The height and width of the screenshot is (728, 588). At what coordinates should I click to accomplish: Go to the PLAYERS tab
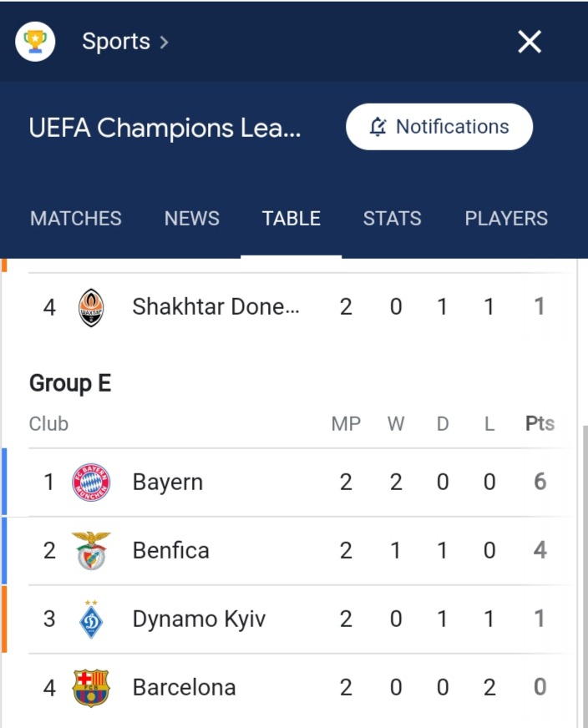tap(506, 218)
